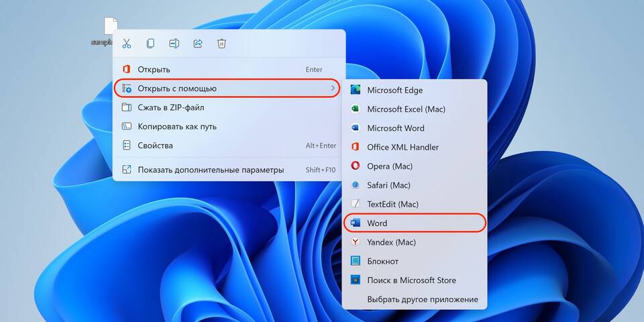Show Показать дополнительные параметры
This screenshot has height=322, width=644.
click(x=229, y=170)
